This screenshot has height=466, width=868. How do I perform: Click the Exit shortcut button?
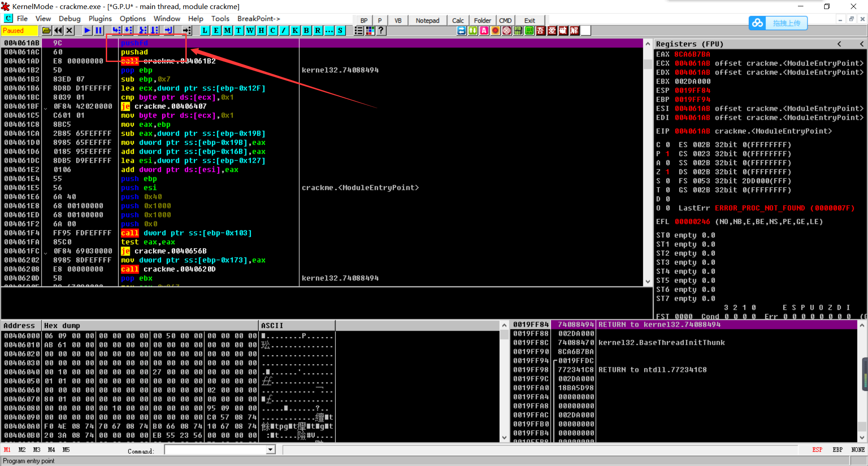[x=529, y=20]
